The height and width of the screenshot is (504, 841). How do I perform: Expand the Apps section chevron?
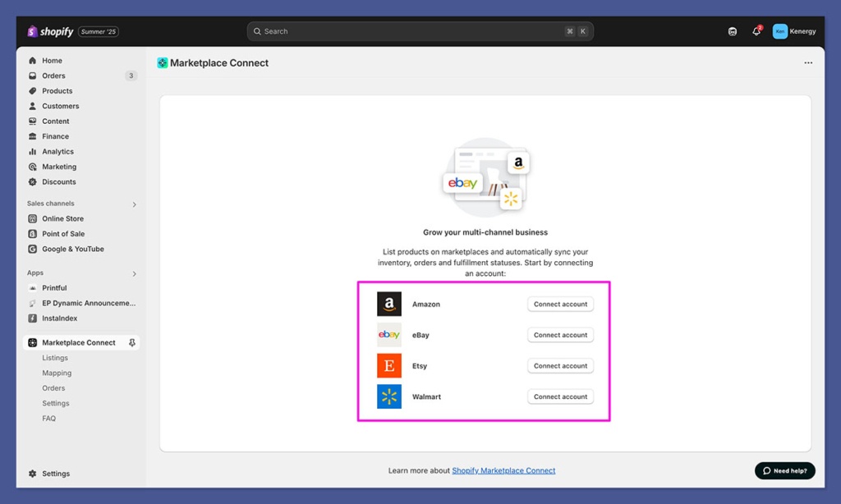135,273
